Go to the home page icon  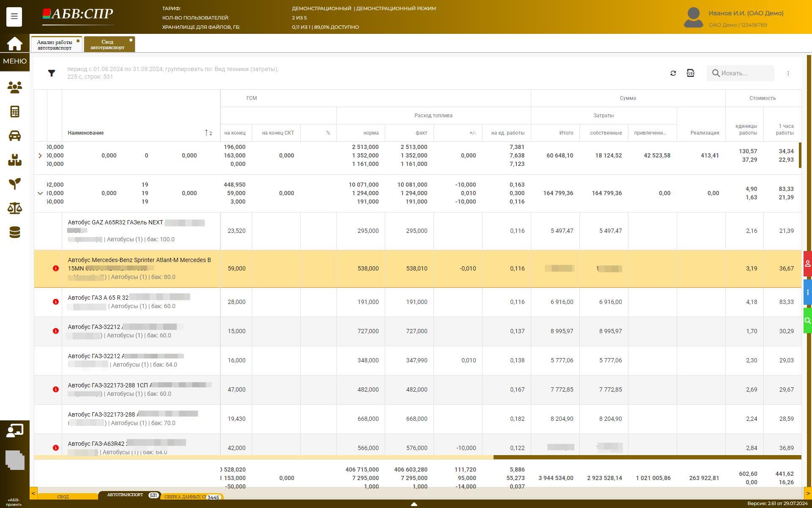pos(14,44)
